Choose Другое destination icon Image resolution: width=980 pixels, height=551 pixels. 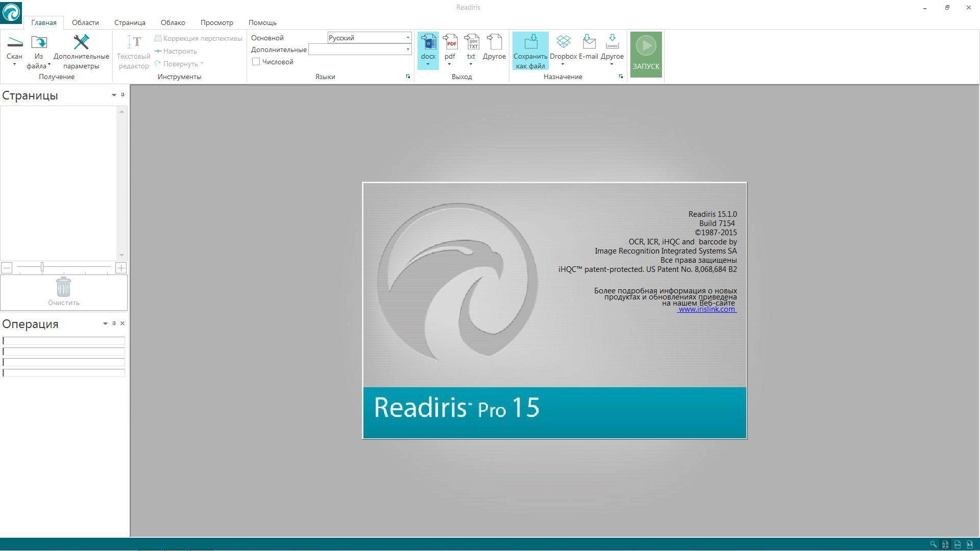pyautogui.click(x=612, y=42)
